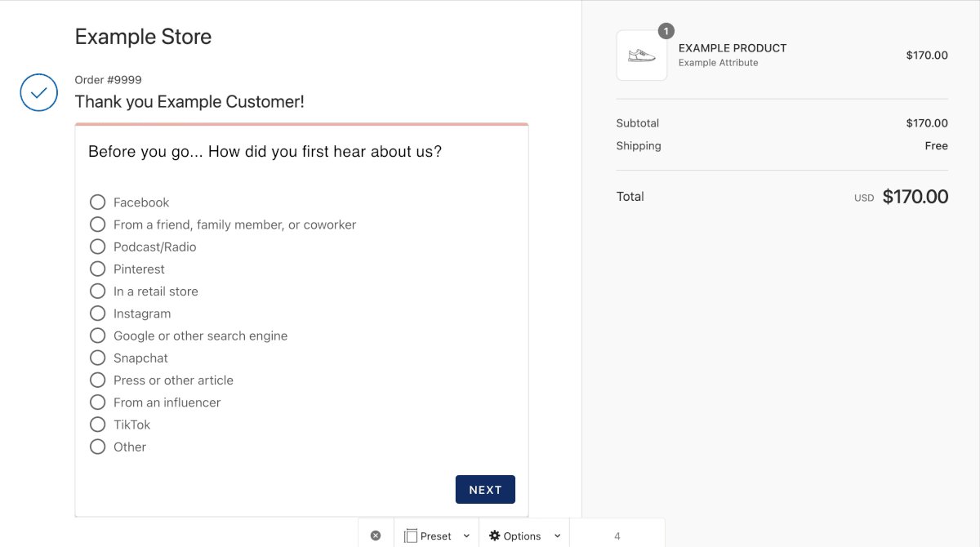Select the Facebook radio option
The image size is (980, 547).
[x=98, y=202]
